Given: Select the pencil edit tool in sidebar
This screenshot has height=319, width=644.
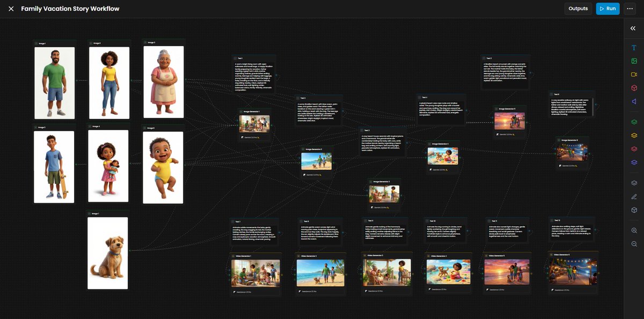Looking at the screenshot, I should tap(633, 196).
